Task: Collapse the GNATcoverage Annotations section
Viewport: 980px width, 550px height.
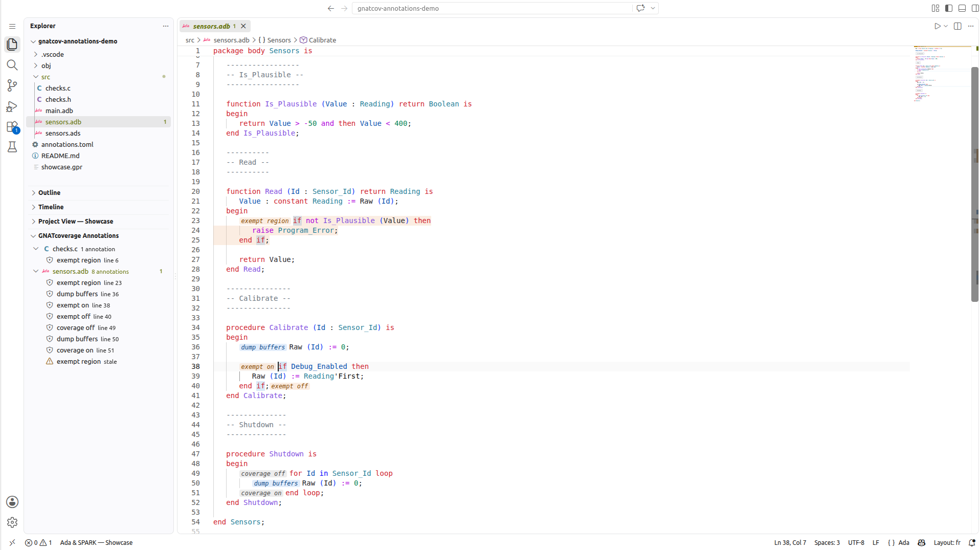Action: tap(98, 236)
